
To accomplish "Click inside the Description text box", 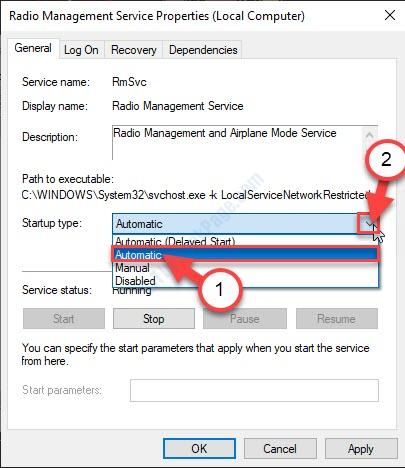I will tap(237, 143).
